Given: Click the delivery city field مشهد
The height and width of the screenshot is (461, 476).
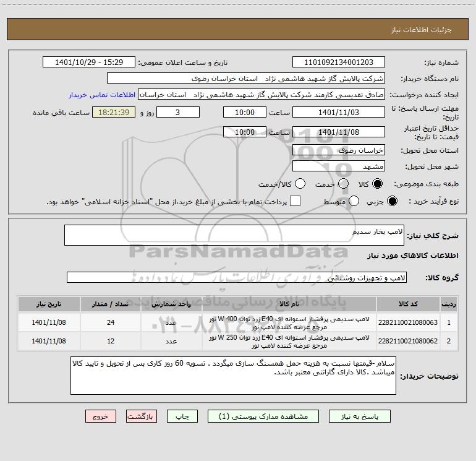Looking at the screenshot, I should (339, 166).
